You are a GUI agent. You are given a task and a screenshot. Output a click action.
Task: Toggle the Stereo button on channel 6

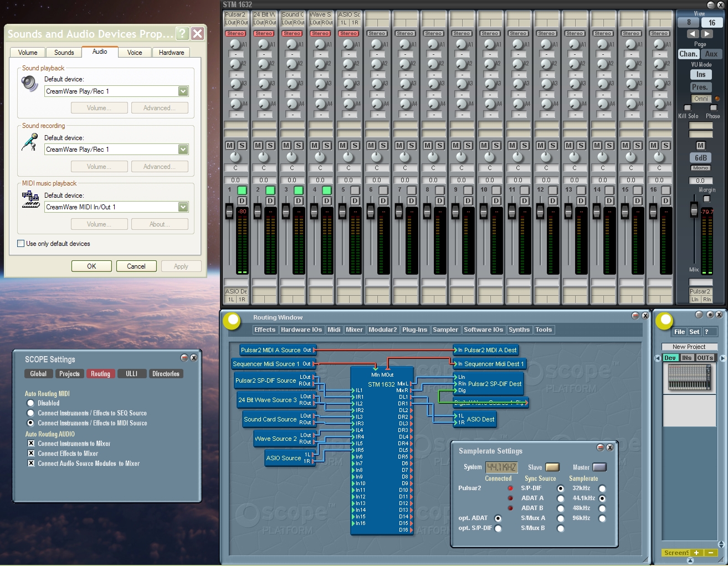(x=377, y=33)
